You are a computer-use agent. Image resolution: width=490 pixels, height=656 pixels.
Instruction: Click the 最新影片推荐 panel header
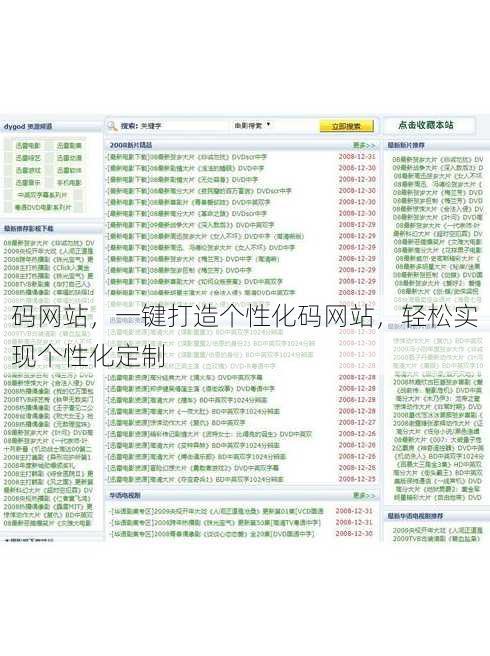406,145
